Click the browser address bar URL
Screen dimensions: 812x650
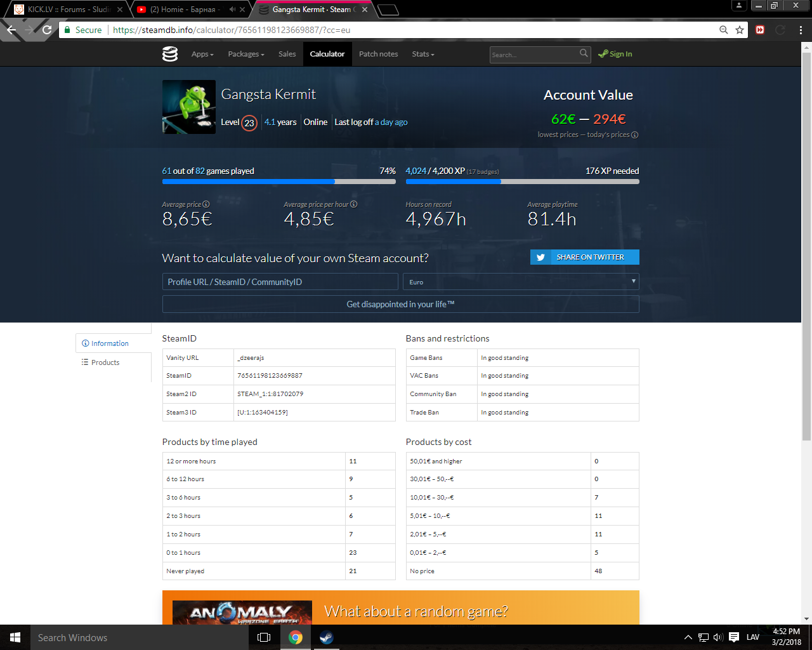pyautogui.click(x=232, y=30)
